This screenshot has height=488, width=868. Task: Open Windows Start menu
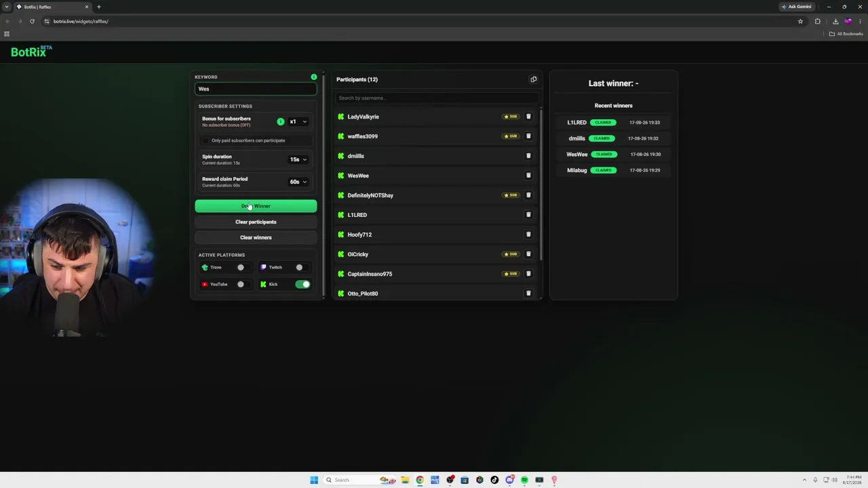[x=314, y=480]
